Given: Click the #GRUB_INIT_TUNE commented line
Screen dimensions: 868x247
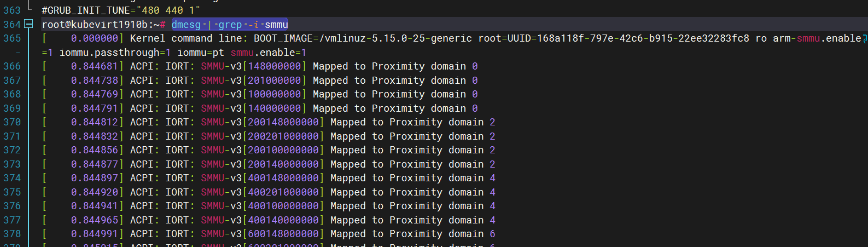Looking at the screenshot, I should pos(121,10).
